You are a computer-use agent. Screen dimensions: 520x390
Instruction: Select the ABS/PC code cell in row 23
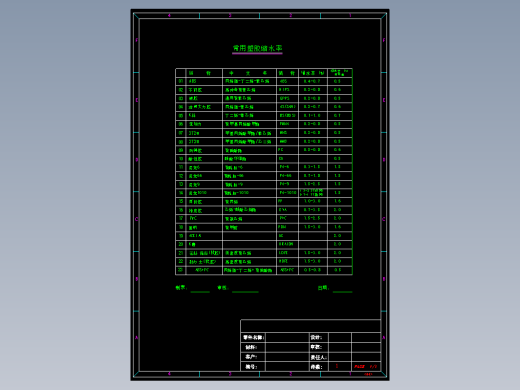point(287,270)
